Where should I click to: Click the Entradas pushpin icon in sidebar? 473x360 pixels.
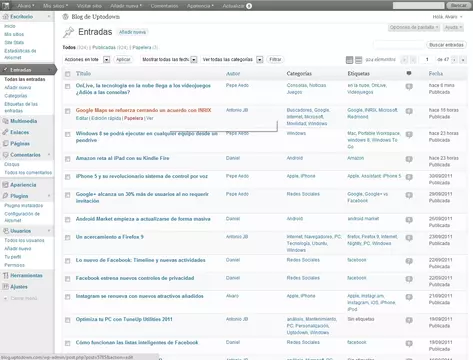[6, 70]
